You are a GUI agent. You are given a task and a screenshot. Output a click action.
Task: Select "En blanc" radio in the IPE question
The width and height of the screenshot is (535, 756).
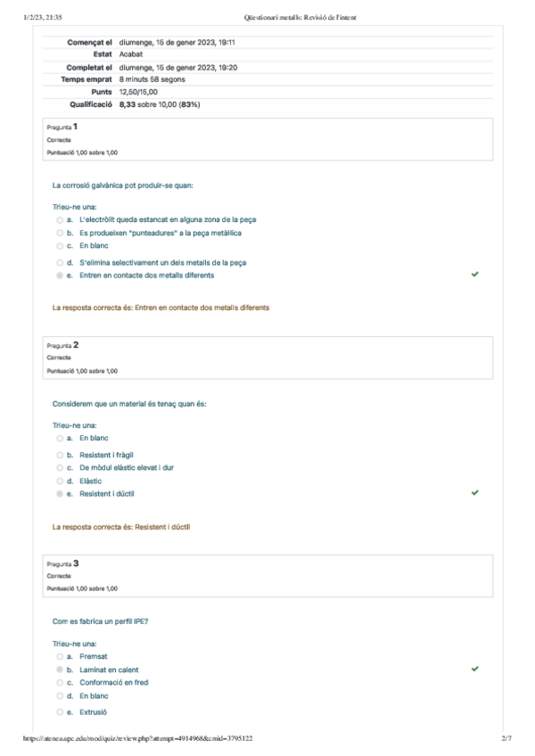point(60,695)
